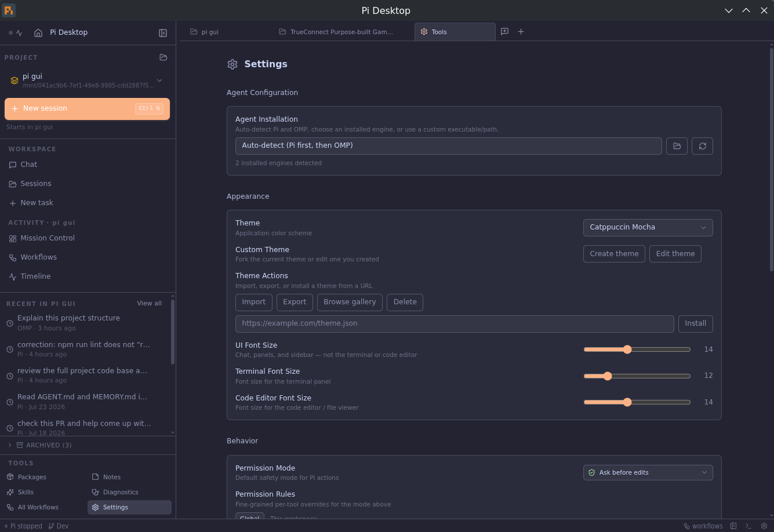Select Settings in the Tools section
Viewport: 774px width, 532px height.
click(x=129, y=507)
